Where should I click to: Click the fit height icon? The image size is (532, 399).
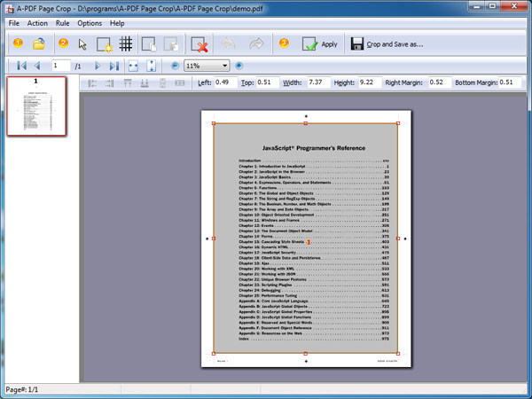click(152, 66)
